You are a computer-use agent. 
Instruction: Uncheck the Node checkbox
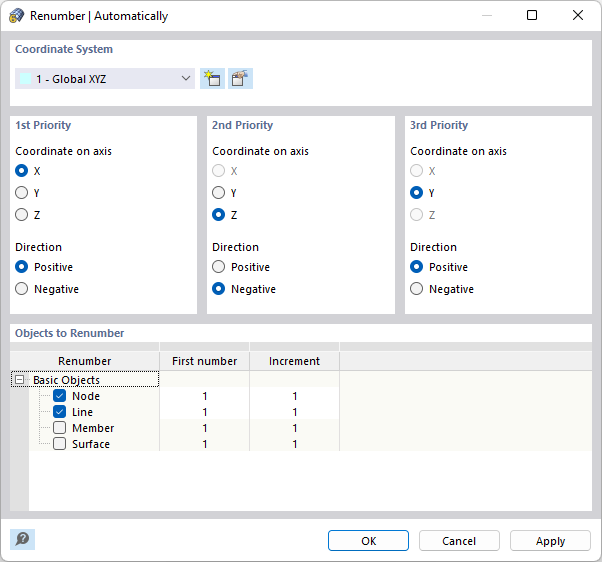pos(60,396)
